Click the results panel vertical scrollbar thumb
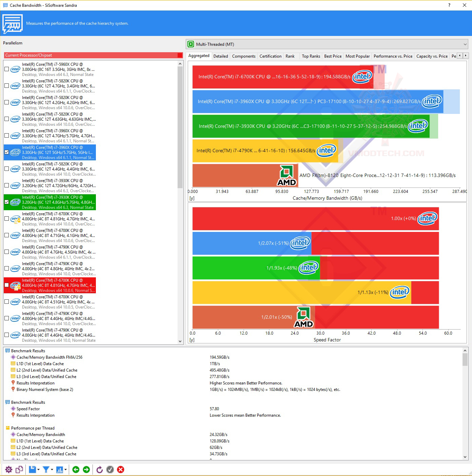The height and width of the screenshot is (476, 472). [465, 360]
